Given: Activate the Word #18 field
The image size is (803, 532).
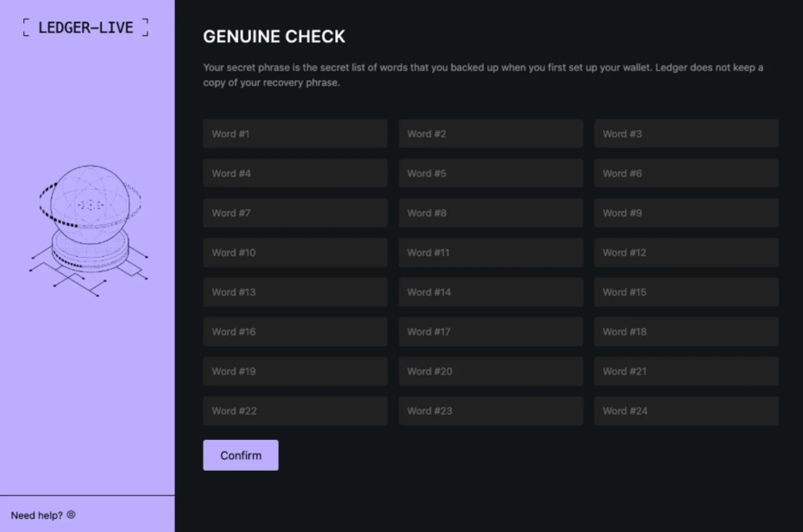Looking at the screenshot, I should pos(686,332).
